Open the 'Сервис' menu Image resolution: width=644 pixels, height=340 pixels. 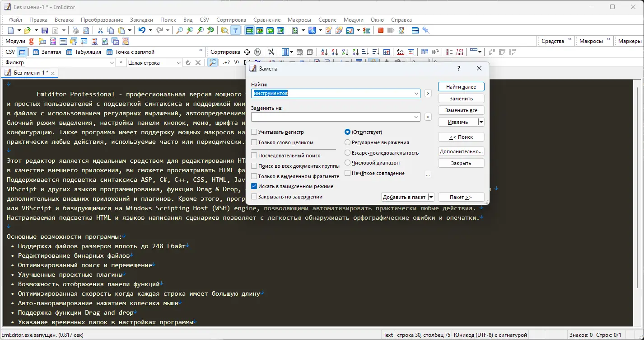[x=327, y=20]
